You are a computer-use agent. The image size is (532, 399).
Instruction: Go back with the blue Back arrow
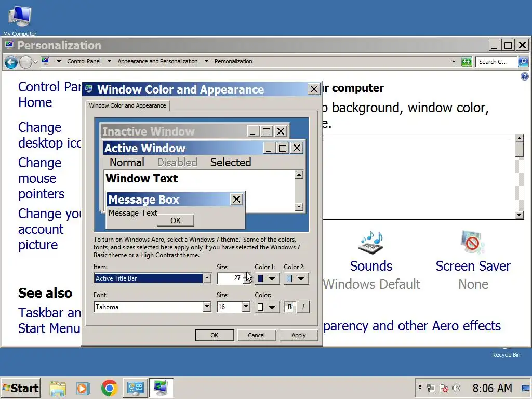click(x=11, y=62)
